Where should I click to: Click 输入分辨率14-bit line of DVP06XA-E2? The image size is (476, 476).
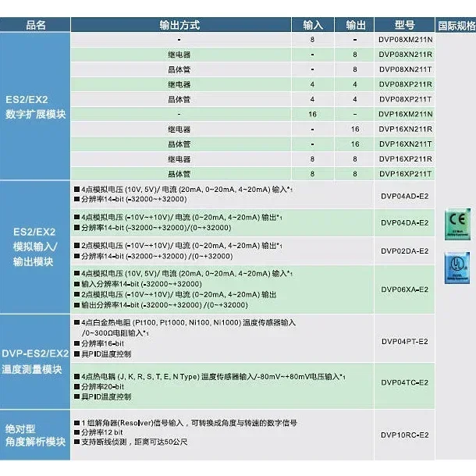coord(138,284)
